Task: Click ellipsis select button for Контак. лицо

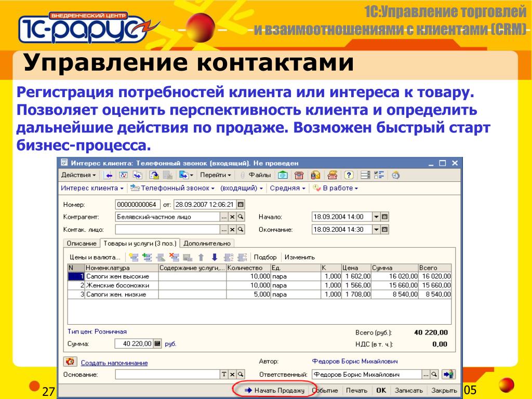Action: (224, 230)
